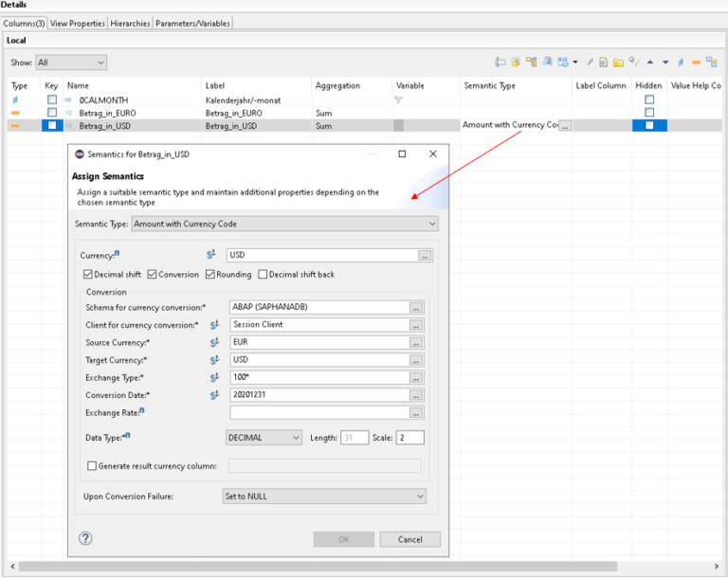Click the blue attribute icon in the toolbar

coord(681,62)
